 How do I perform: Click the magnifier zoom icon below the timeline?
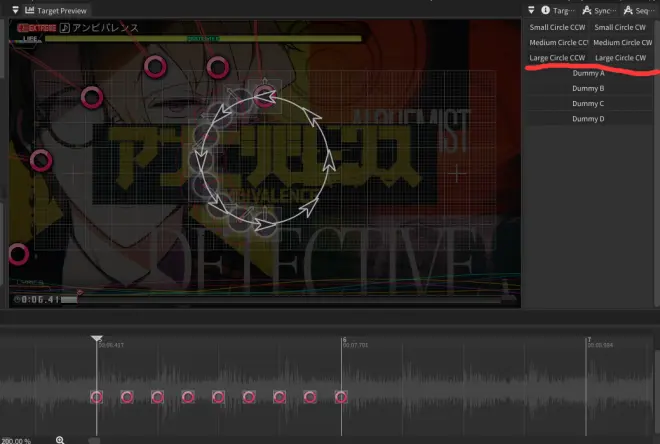pos(60,440)
